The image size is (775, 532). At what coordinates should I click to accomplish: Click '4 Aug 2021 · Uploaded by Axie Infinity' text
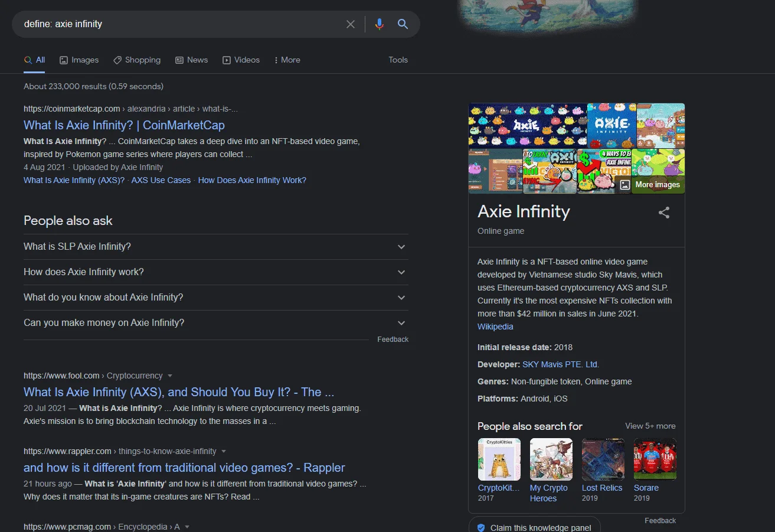[x=93, y=168]
